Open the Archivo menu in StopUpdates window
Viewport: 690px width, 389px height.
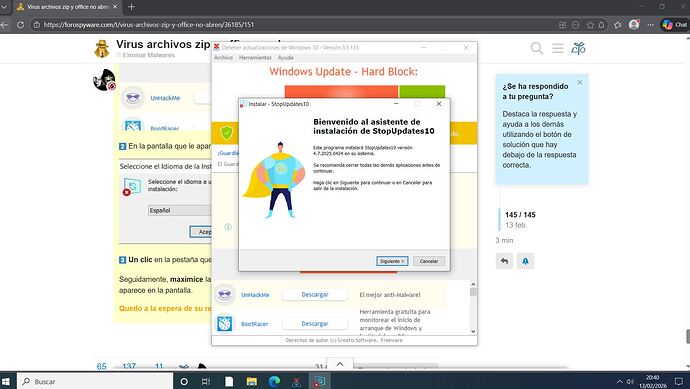[x=223, y=58]
